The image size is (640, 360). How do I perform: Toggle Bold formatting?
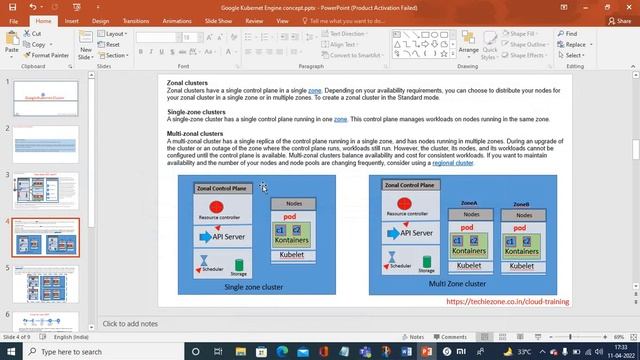[x=141, y=52]
